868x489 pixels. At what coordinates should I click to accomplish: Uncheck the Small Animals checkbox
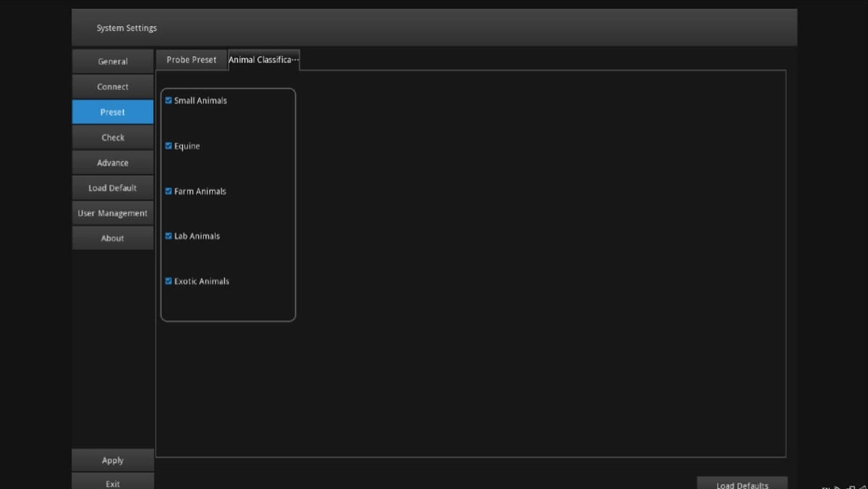169,101
